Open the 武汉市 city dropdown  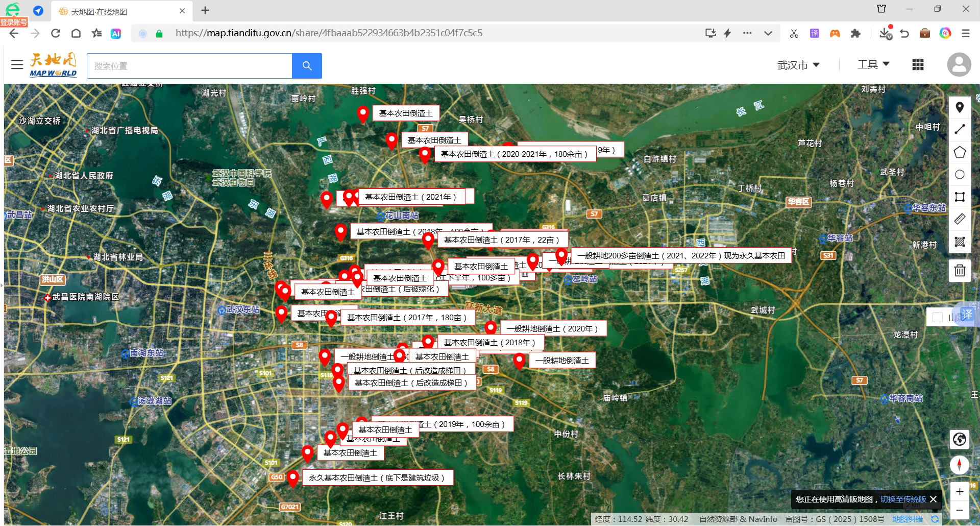coord(798,65)
